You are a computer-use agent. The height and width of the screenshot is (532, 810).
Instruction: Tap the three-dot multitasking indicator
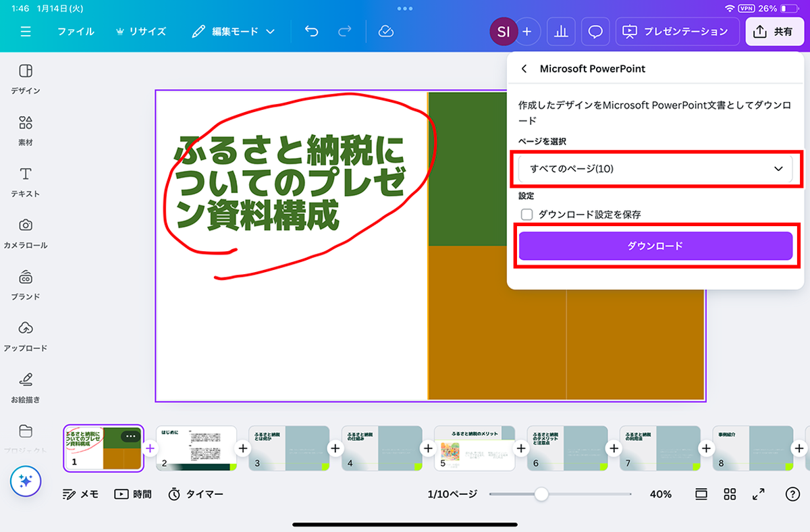click(x=405, y=8)
